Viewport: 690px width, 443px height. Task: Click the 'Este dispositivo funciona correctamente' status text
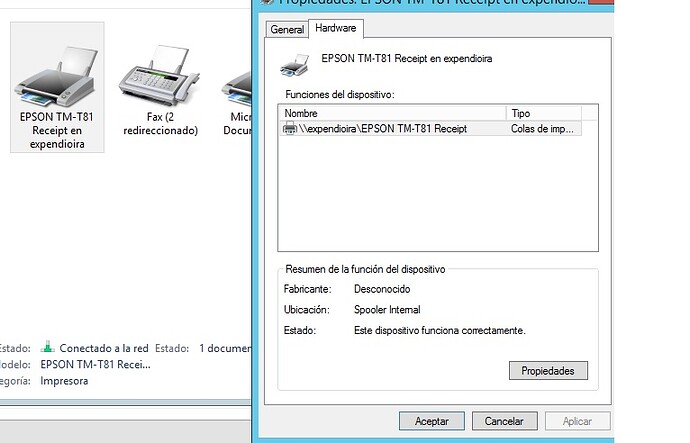point(440,330)
